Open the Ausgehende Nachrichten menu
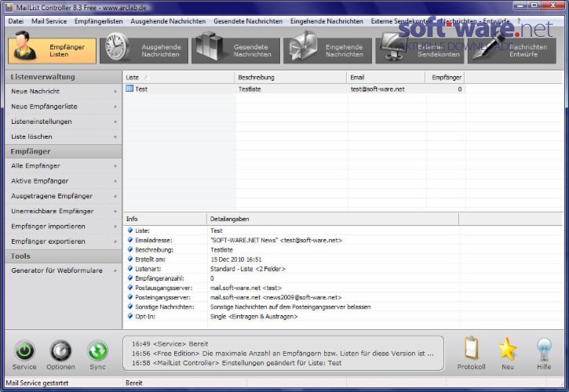Viewport: 569px width, 392px height. (x=168, y=21)
